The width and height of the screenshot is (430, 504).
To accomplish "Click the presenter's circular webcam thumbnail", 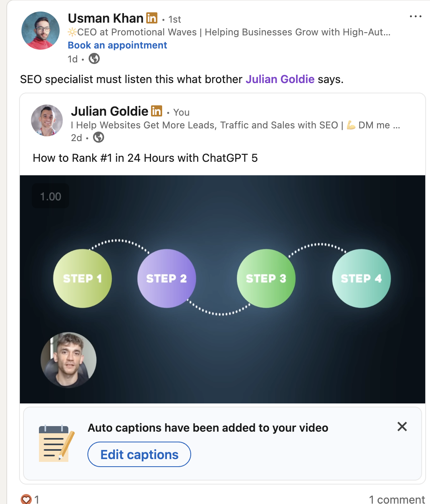I will [68, 360].
